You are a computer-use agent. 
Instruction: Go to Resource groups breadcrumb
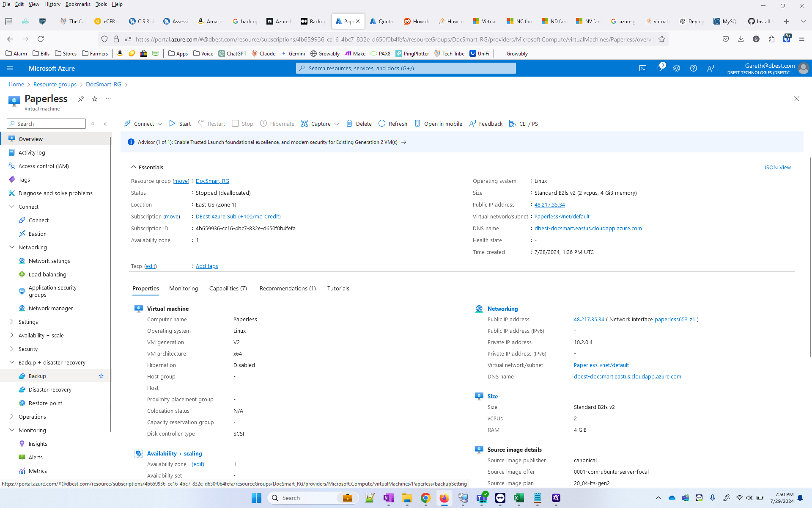pos(55,84)
